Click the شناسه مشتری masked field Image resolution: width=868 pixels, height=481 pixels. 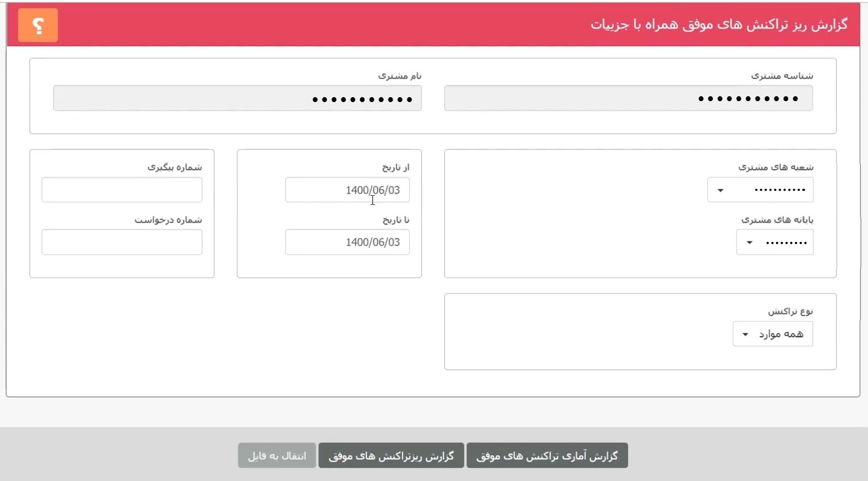pyautogui.click(x=629, y=98)
